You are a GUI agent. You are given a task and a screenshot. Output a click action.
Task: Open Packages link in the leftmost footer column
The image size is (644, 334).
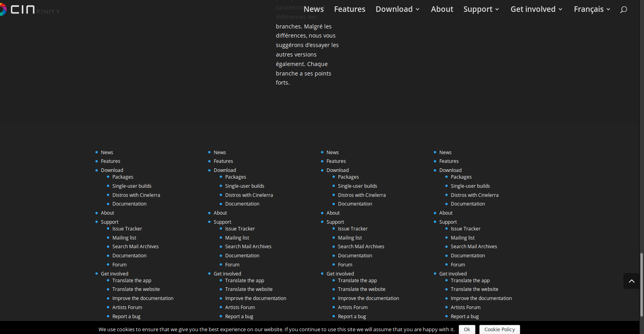123,177
